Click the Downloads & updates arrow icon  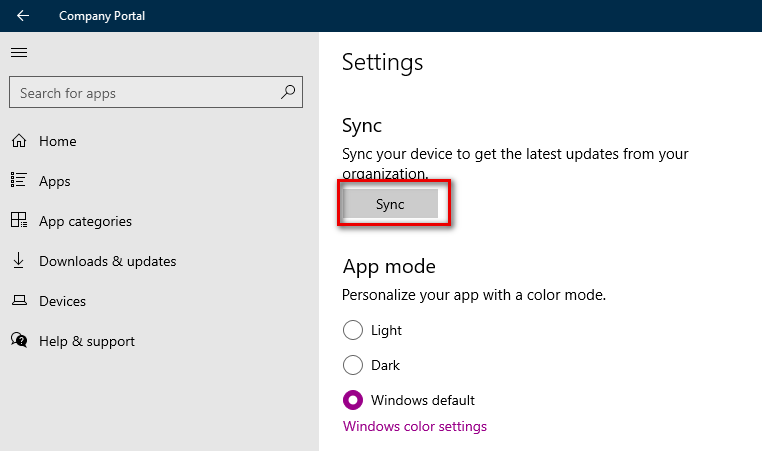[18, 261]
